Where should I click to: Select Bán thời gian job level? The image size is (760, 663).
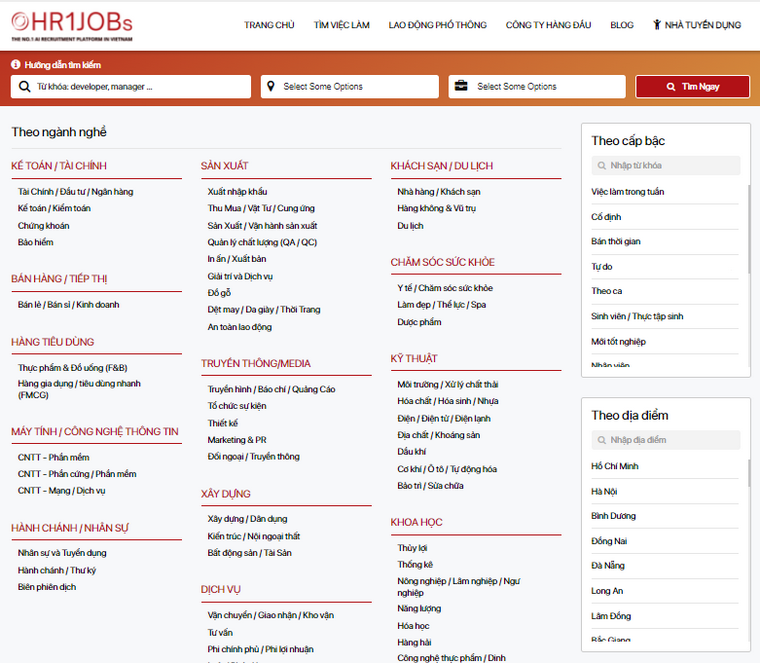pyautogui.click(x=616, y=241)
